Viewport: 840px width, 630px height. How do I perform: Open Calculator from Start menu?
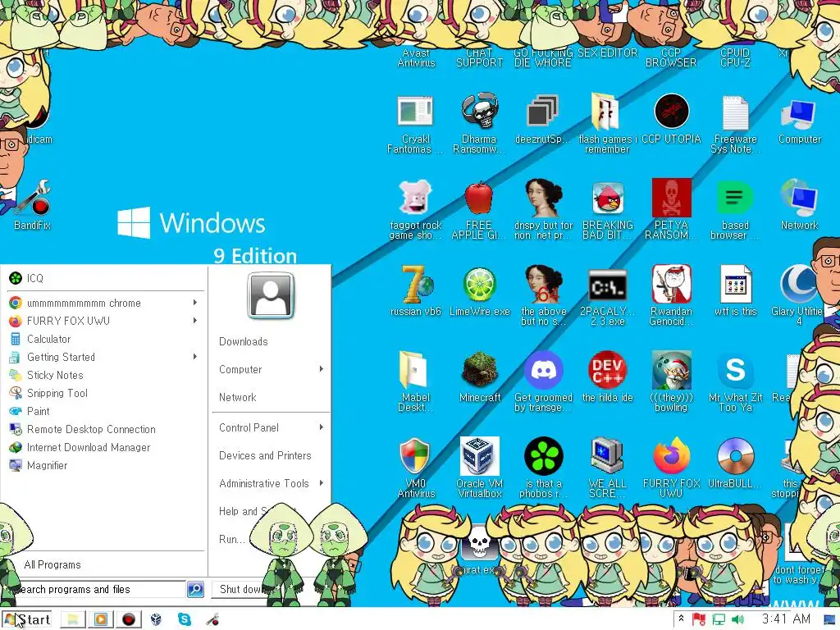[104, 339]
